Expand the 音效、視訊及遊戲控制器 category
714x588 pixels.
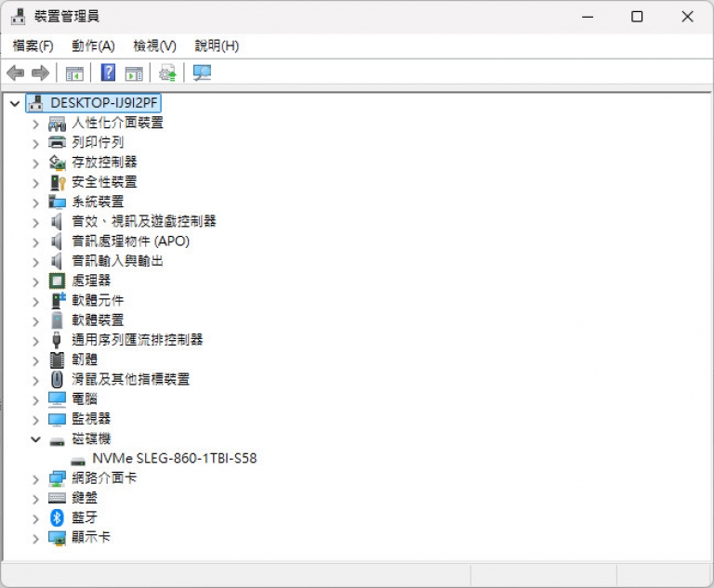(35, 222)
